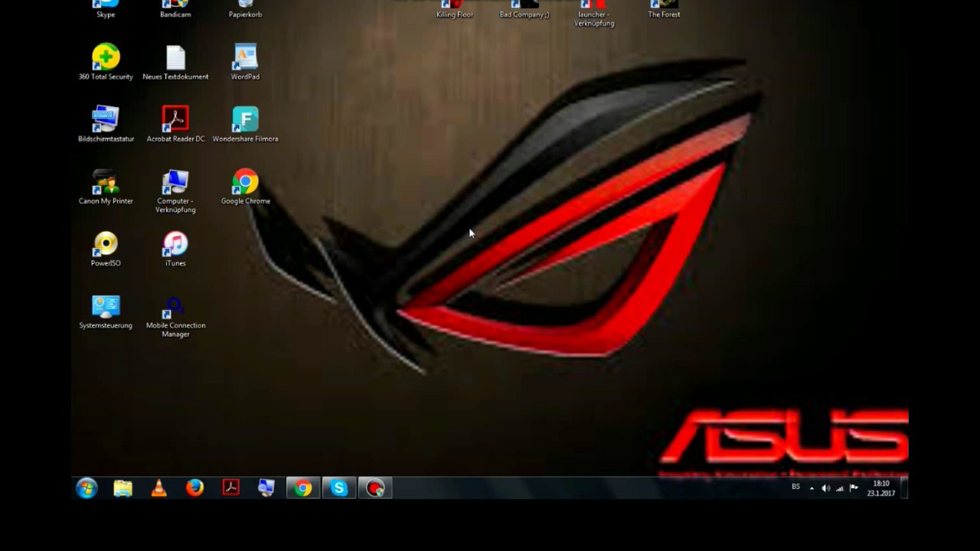Select the Papierkorb desktop label
The height and width of the screenshot is (551, 980).
tap(245, 15)
